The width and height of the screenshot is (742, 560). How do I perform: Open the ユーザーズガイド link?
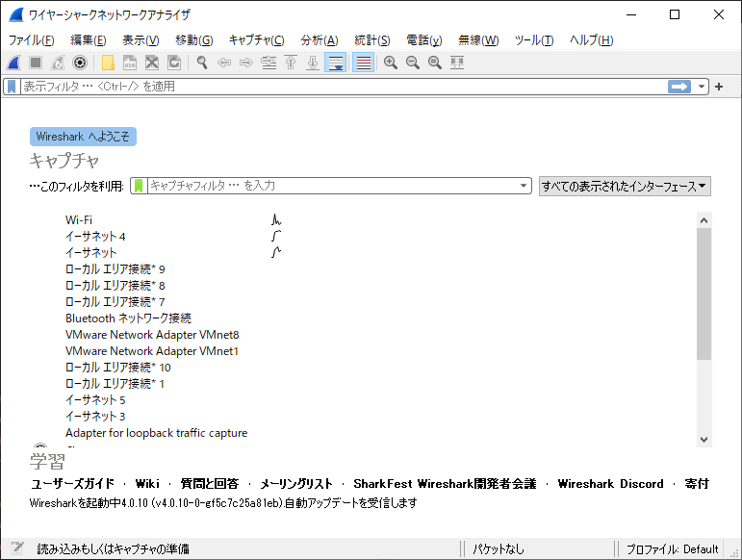coord(72,483)
